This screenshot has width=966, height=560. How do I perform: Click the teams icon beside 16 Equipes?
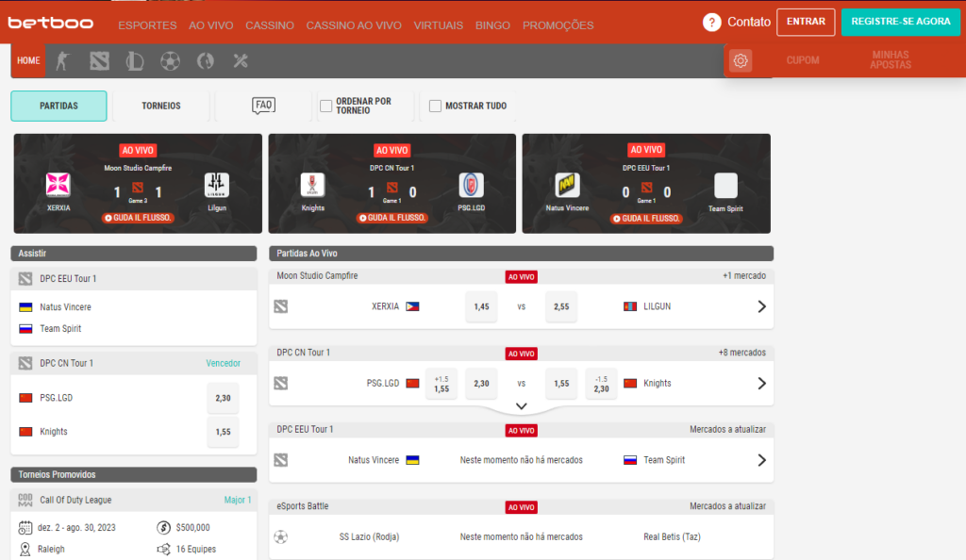coord(163,549)
